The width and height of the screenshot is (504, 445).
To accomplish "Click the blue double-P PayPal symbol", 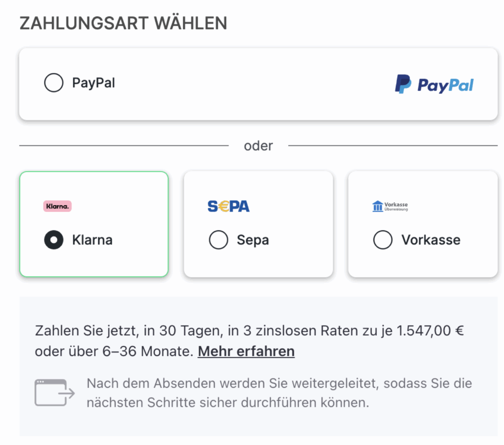I will pos(403,85).
